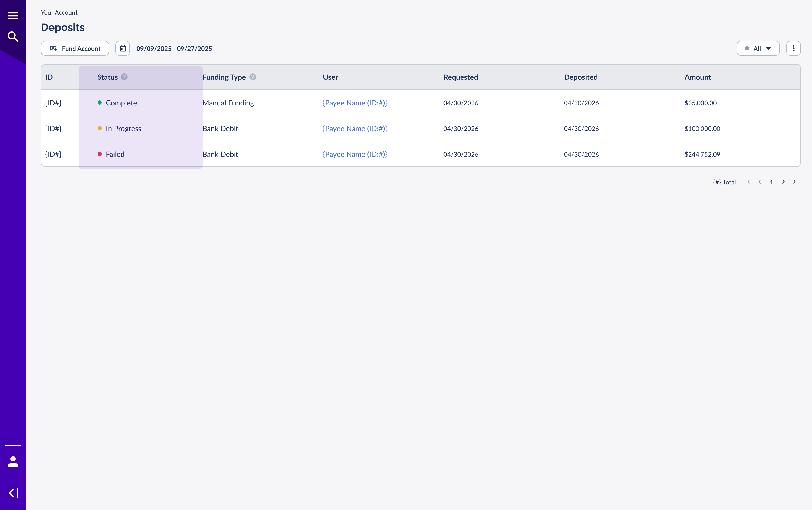Image resolution: width=812 pixels, height=510 pixels.
Task: Click the $100,000.00 amount
Action: click(x=702, y=129)
